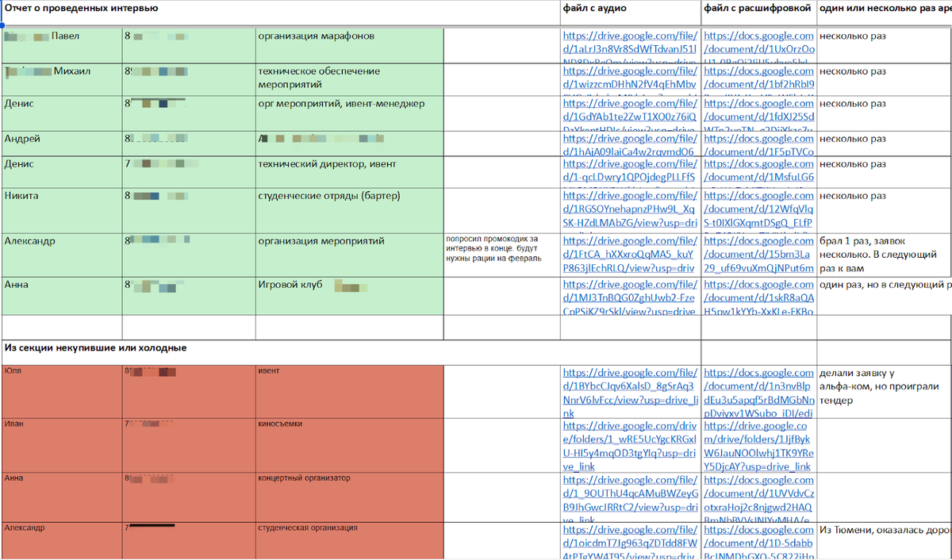
Task: Select the 'один раз, но в следующий' cell
Action: coord(884,297)
